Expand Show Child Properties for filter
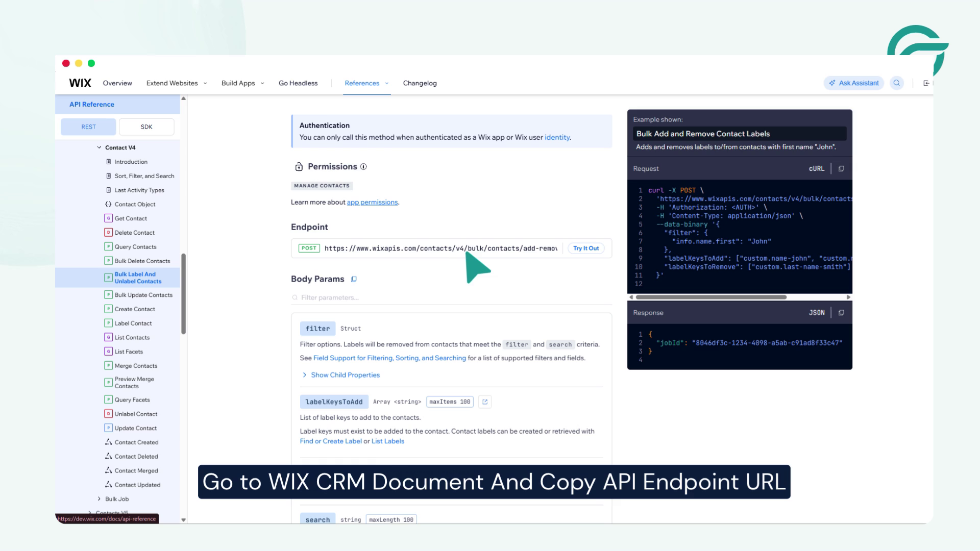Image resolution: width=980 pixels, height=551 pixels. point(341,375)
